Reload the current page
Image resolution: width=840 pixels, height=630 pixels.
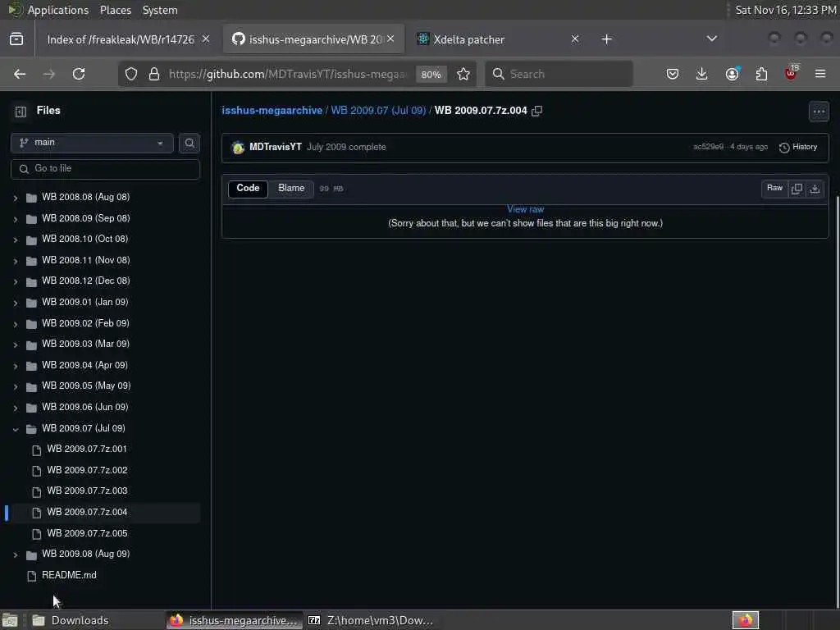pos(79,74)
